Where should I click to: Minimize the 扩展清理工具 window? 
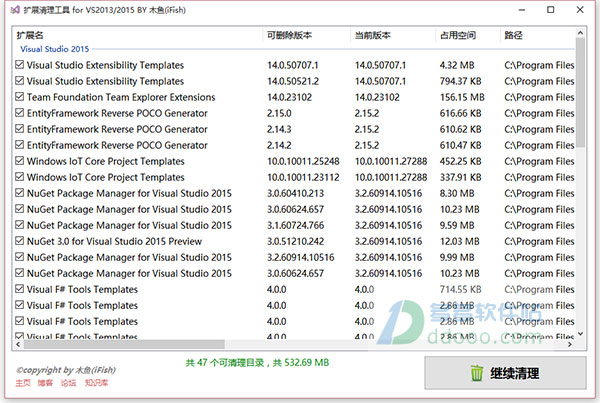(x=522, y=10)
